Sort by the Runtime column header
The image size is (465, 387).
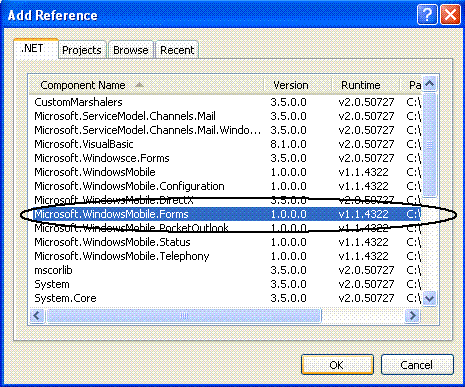coord(365,85)
